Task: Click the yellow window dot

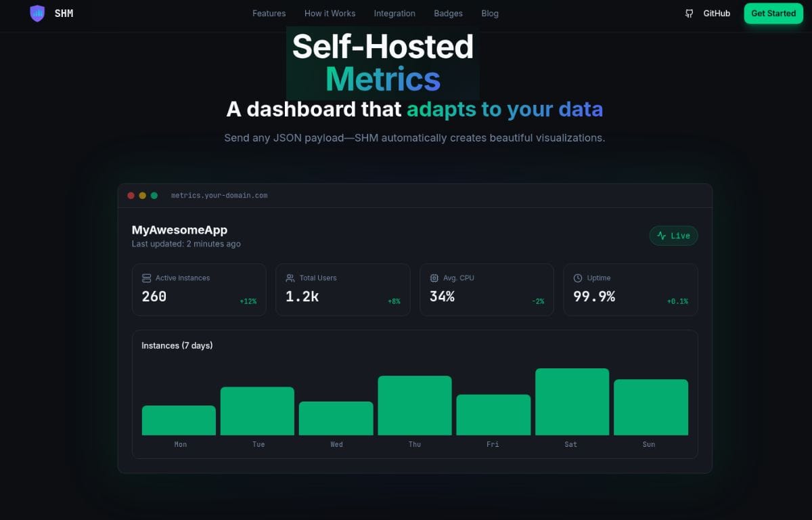Action: [142, 196]
